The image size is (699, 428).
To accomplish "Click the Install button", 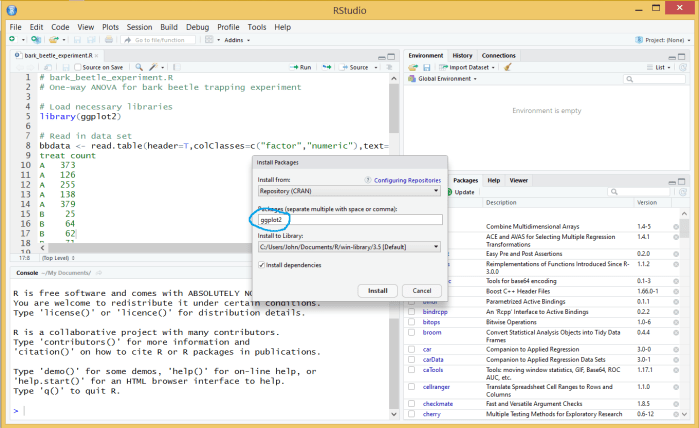I will [x=378, y=291].
